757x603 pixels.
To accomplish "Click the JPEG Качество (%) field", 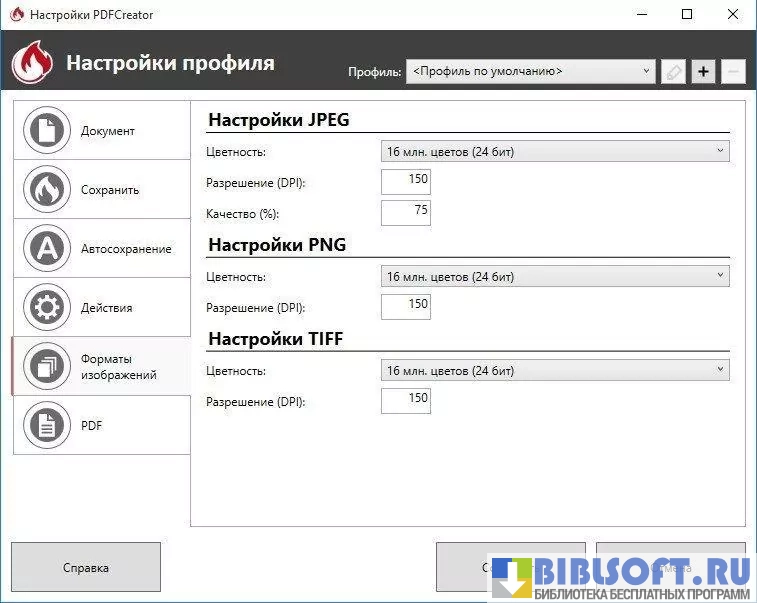I will 406,213.
